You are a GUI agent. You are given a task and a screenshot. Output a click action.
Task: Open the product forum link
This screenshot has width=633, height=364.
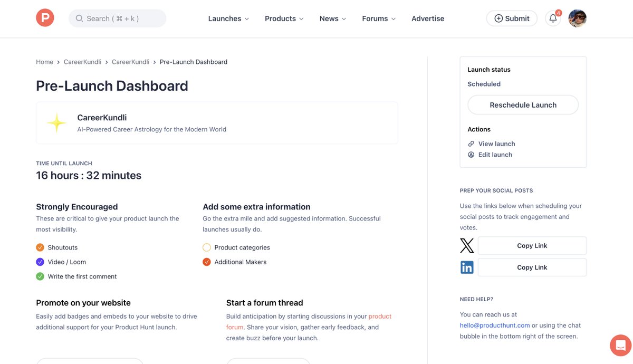[x=380, y=317]
